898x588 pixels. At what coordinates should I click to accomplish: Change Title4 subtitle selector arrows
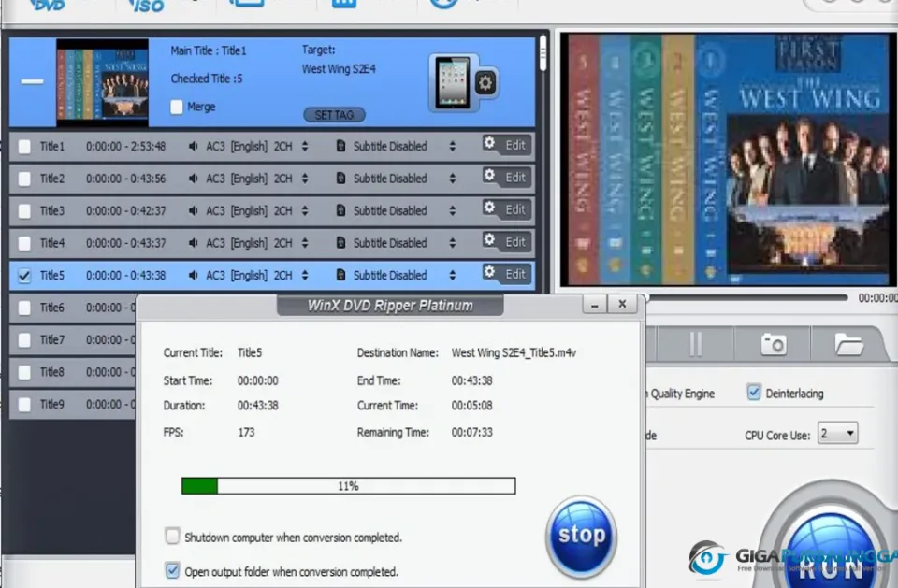(x=453, y=243)
